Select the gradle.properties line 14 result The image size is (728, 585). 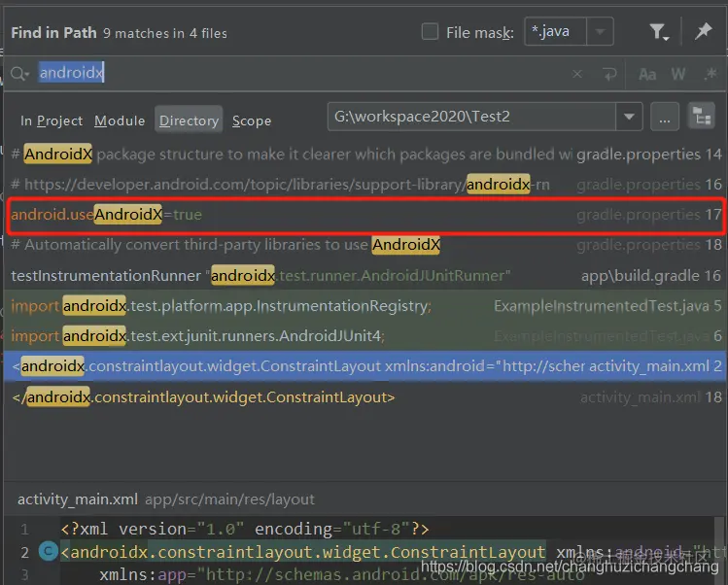click(x=365, y=155)
